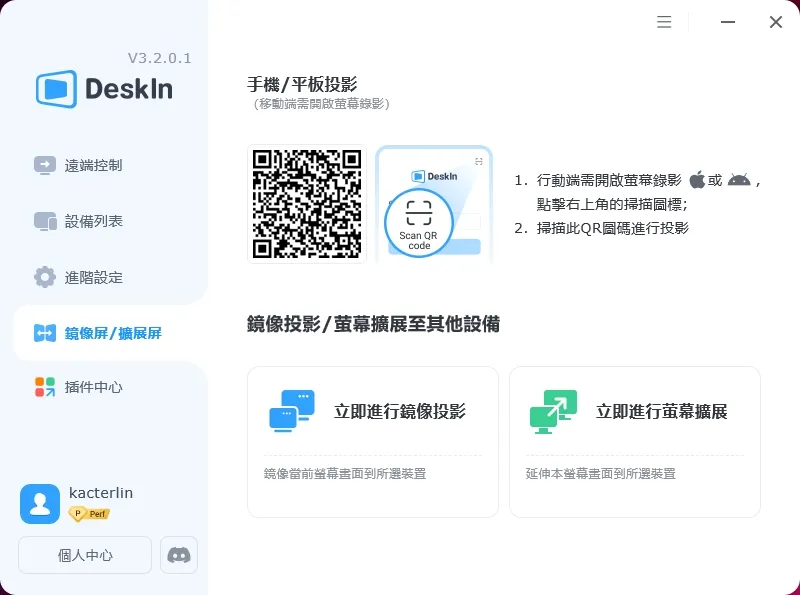The width and height of the screenshot is (800, 595).
Task: Click the kacterlin user avatar
Action: tap(40, 504)
